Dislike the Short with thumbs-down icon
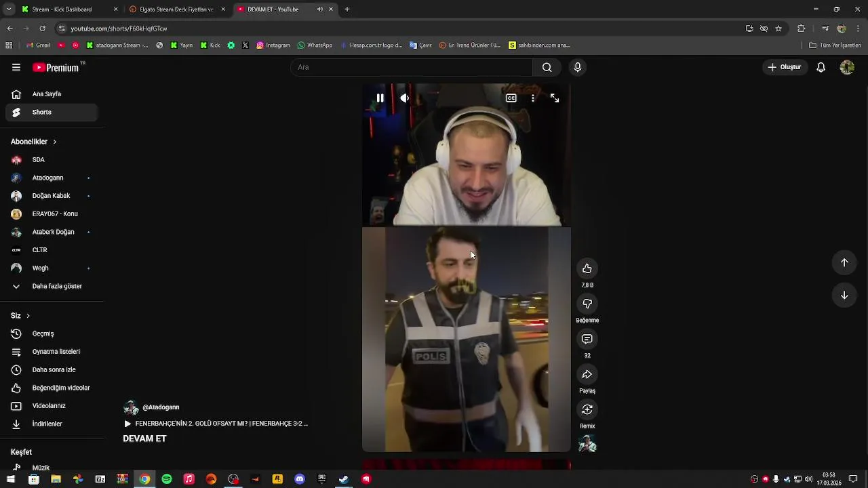 coord(587,304)
